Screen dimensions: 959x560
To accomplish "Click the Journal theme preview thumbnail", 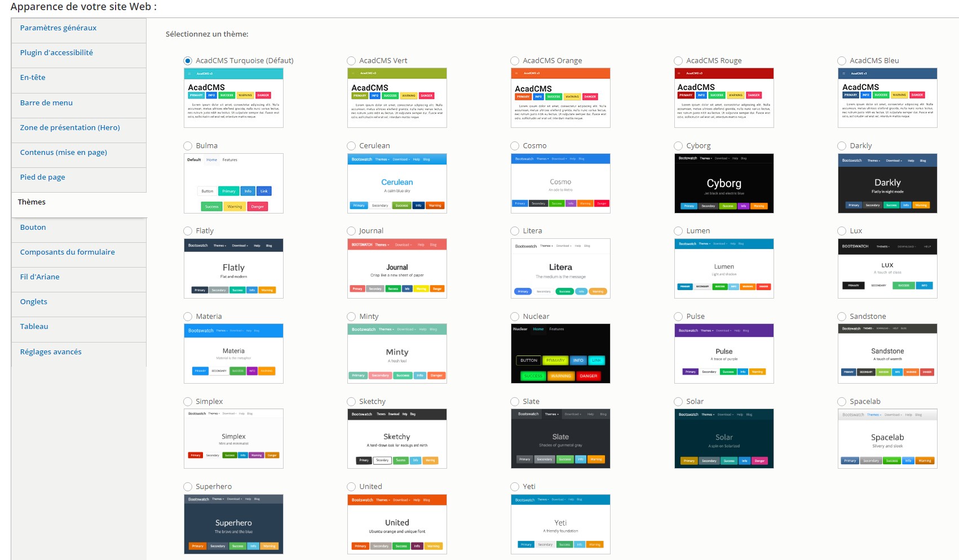I will pos(397,268).
